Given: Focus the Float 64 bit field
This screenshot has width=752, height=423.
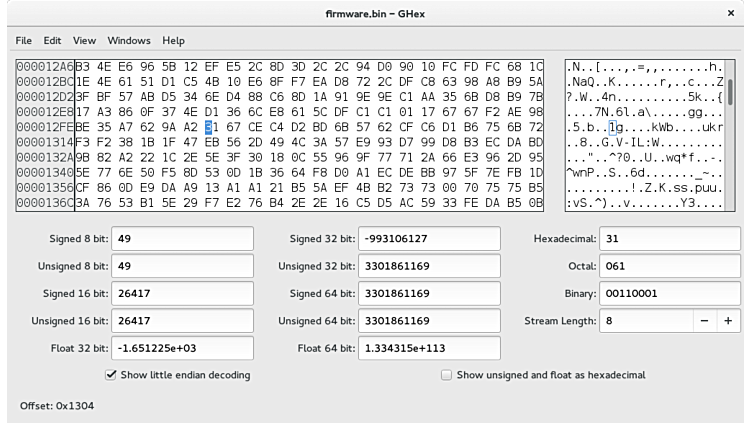Looking at the screenshot, I should (428, 348).
